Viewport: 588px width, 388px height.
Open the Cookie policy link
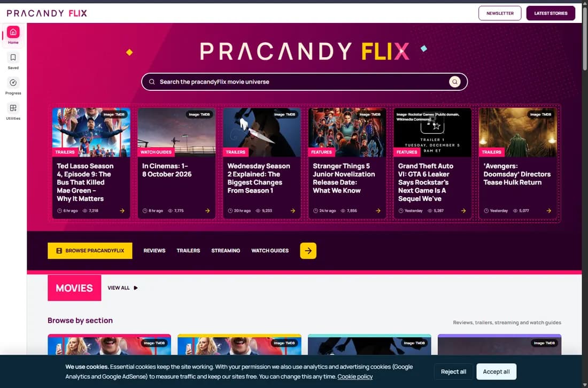[x=355, y=377]
